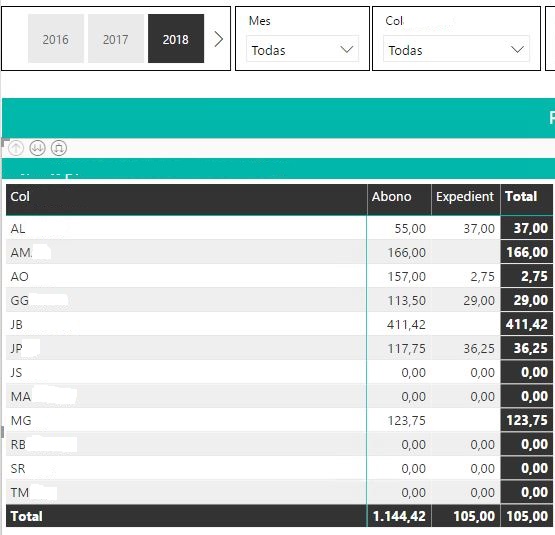The width and height of the screenshot is (555, 535).
Task: Click the bold Total value 411,42
Action: pos(527,324)
